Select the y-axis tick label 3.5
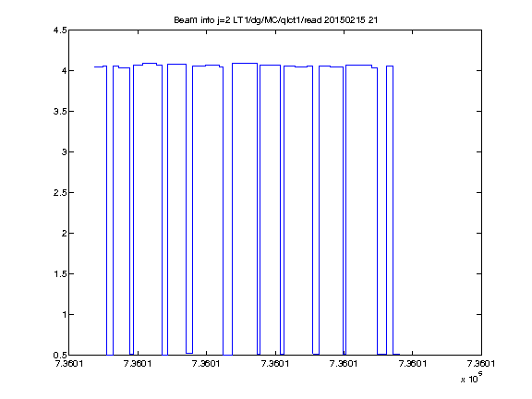This screenshot has height=399, width=532. pyautogui.click(x=60, y=111)
